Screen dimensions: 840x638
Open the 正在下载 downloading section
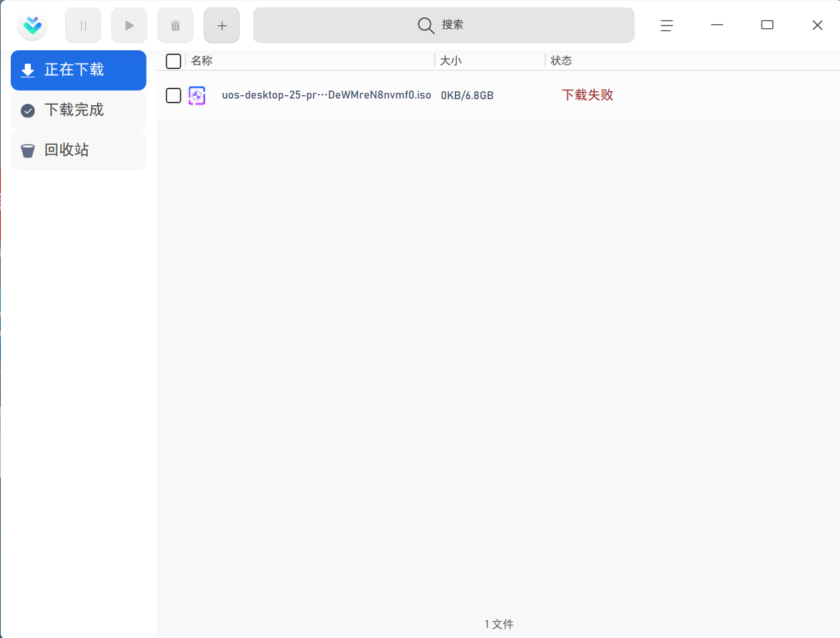pos(78,70)
